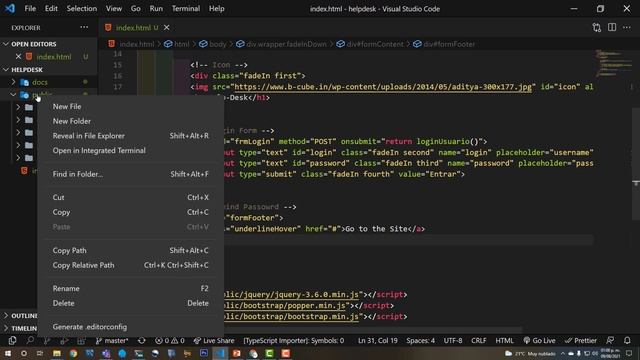640x360 pixels.
Task: Choose Copy Relative Path option
Action: tap(131, 265)
